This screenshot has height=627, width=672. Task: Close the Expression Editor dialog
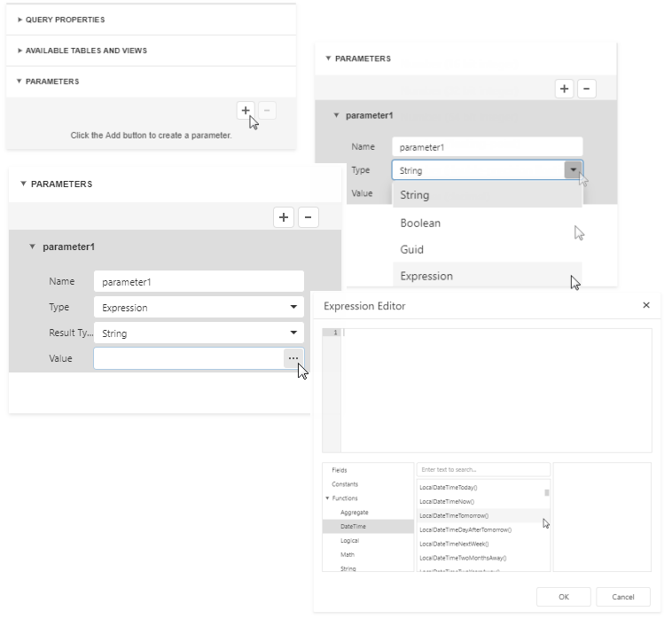tap(645, 305)
